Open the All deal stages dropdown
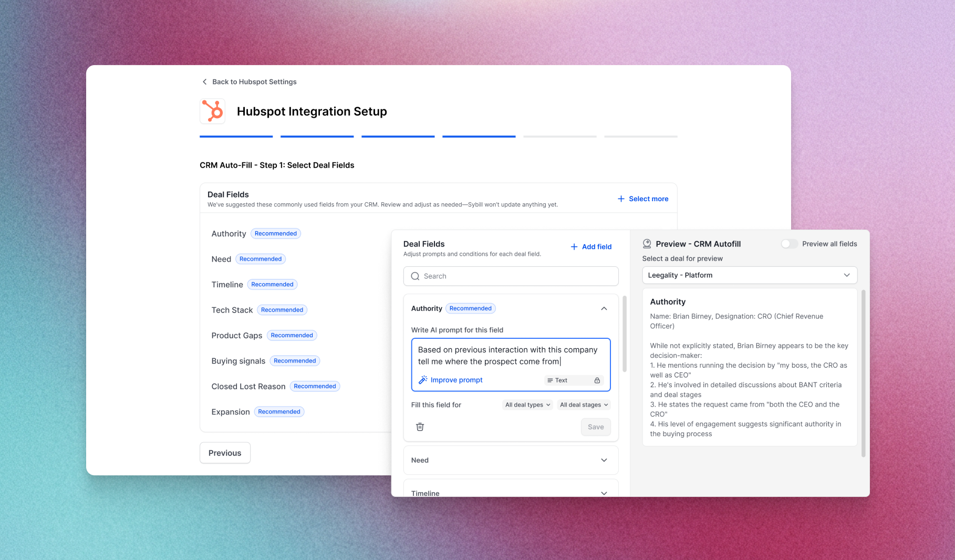This screenshot has height=560, width=955. [x=584, y=405]
